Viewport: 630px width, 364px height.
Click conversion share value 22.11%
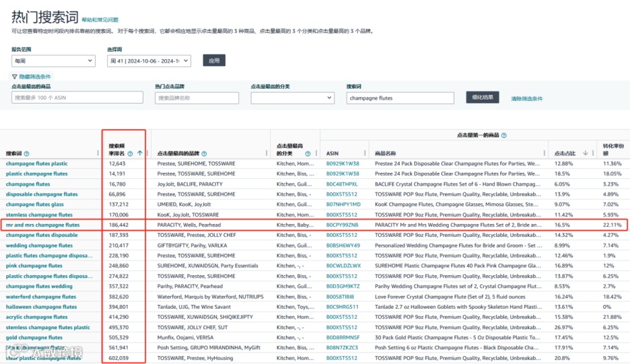612,225
